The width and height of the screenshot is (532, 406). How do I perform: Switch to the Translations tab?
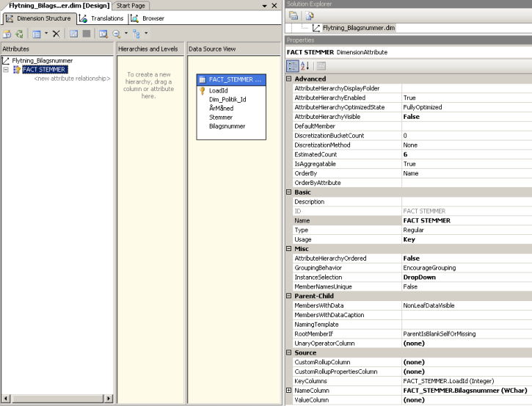pos(101,18)
